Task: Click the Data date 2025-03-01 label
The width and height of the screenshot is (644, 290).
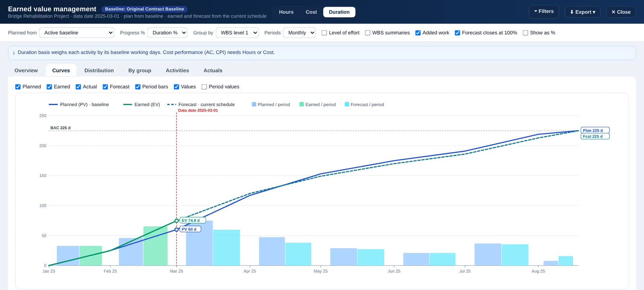Action: click(x=198, y=110)
